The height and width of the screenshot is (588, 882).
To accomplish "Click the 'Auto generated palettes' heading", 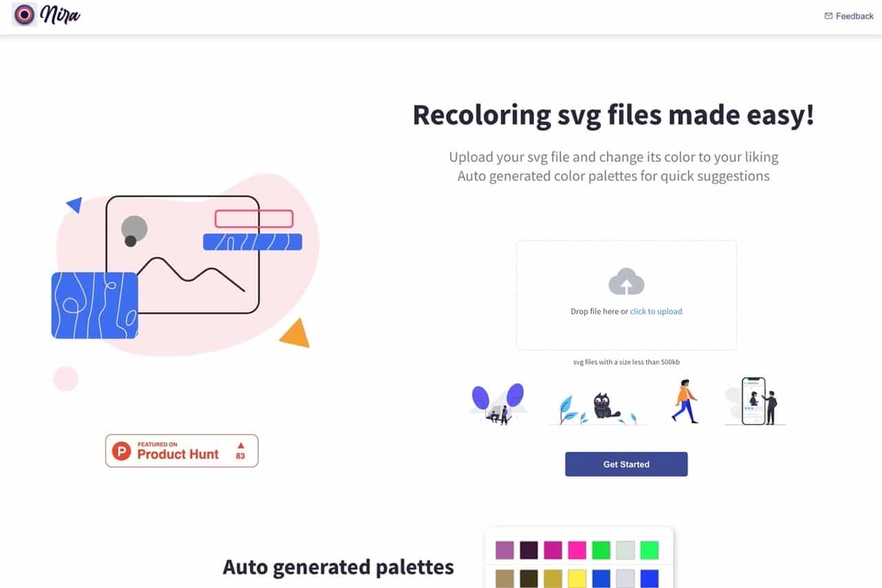I will (x=338, y=567).
